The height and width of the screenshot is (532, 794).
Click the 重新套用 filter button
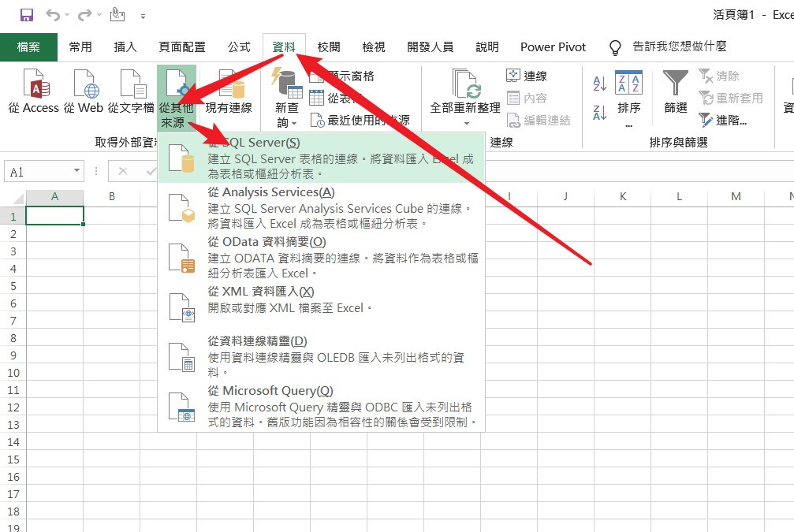click(731, 99)
